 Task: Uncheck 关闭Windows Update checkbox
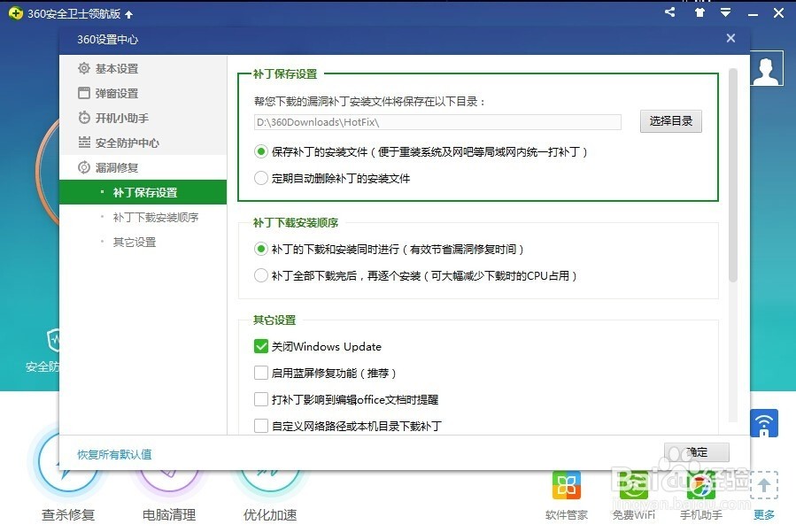pyautogui.click(x=261, y=346)
